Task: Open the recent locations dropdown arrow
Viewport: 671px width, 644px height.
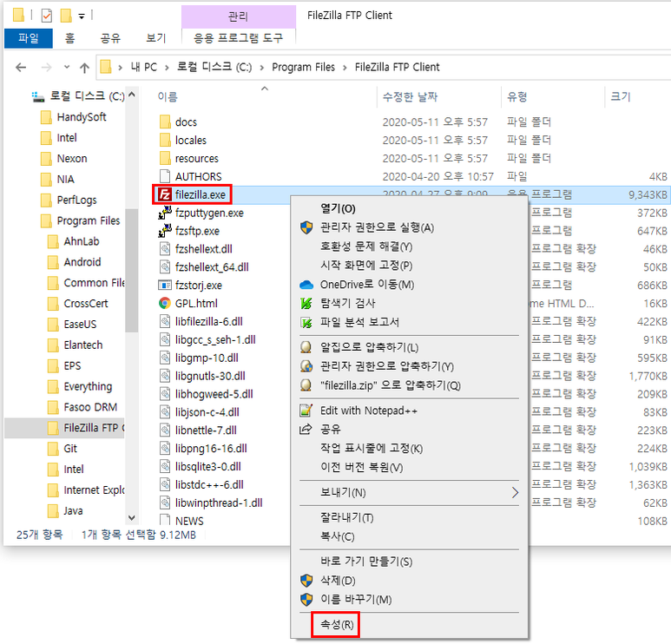Action: click(x=66, y=67)
